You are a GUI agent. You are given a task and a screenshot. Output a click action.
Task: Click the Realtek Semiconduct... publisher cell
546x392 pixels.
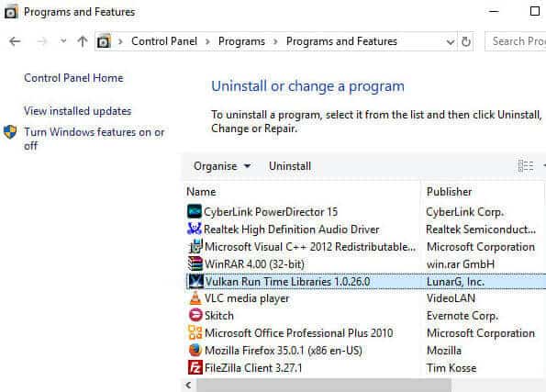coord(481,230)
